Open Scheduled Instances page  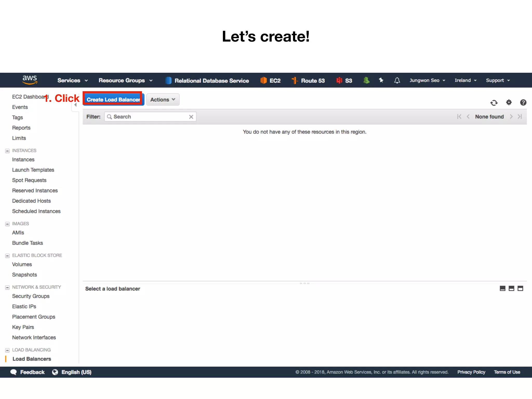(x=36, y=211)
